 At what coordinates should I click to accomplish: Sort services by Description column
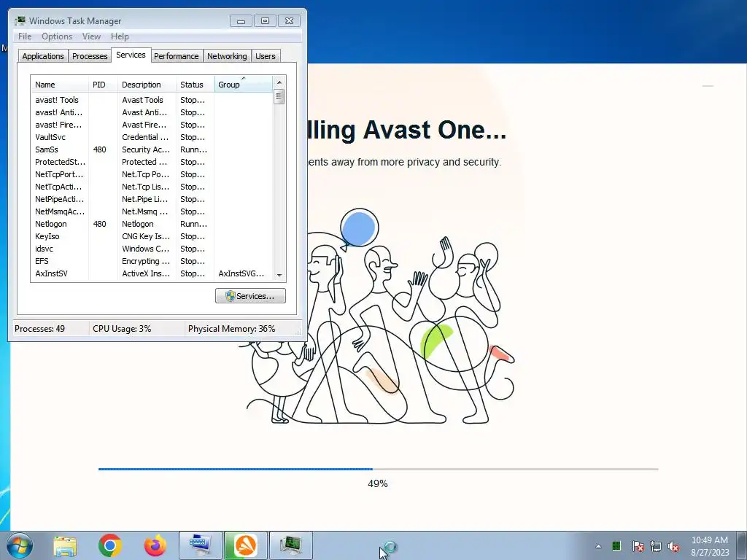tap(147, 85)
